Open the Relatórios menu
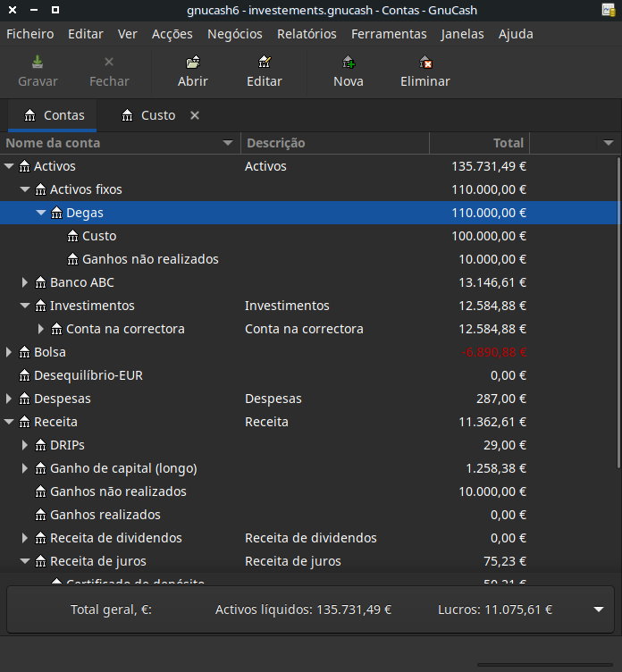The image size is (622, 672). pyautogui.click(x=307, y=34)
